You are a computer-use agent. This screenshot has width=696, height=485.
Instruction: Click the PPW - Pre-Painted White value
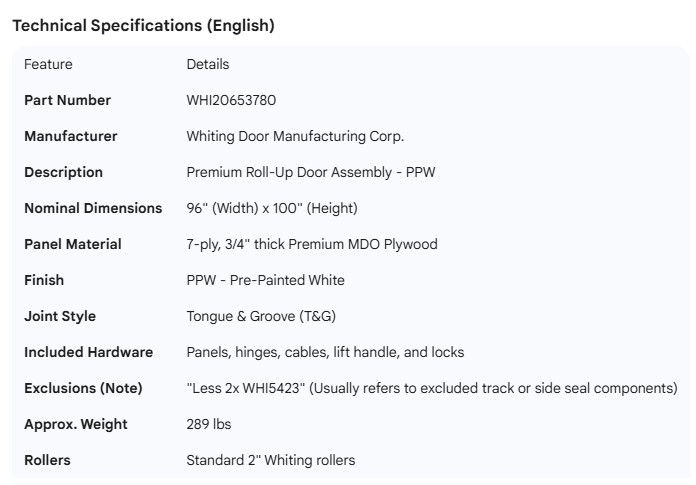[265, 280]
